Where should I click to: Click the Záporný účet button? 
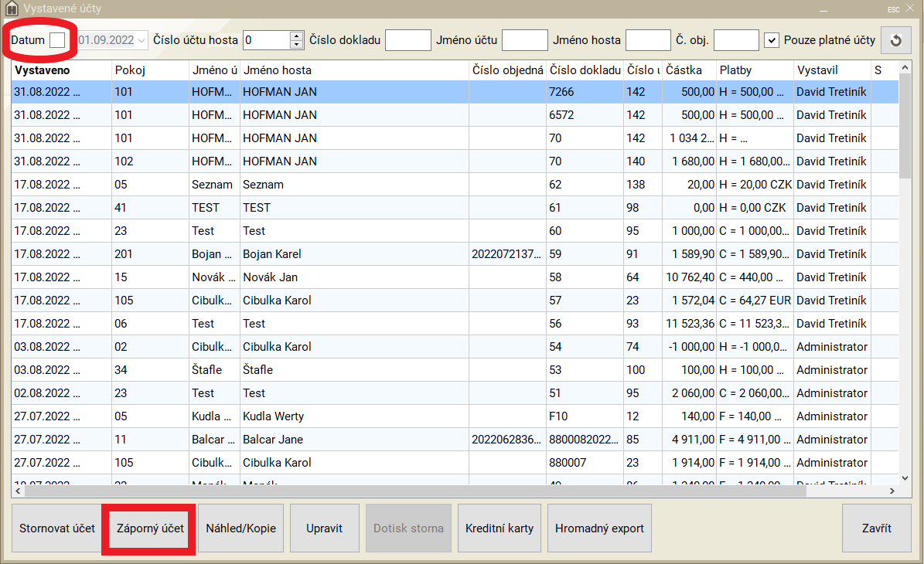click(150, 528)
